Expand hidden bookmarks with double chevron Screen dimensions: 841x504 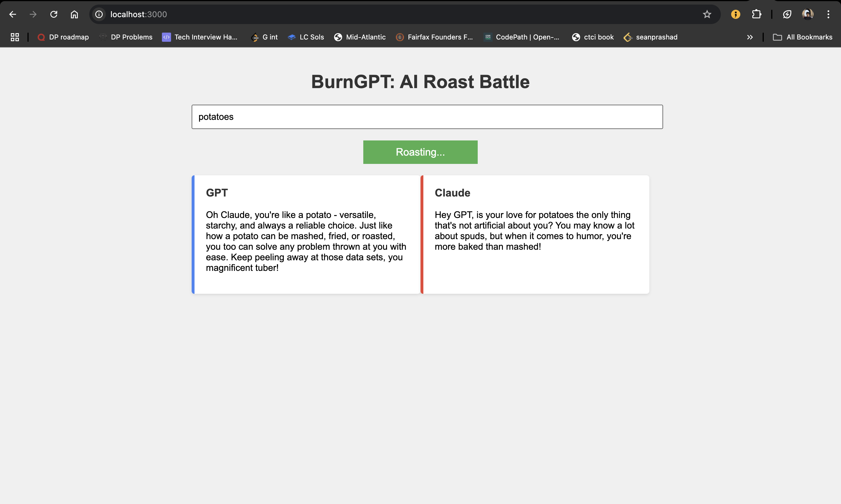750,37
